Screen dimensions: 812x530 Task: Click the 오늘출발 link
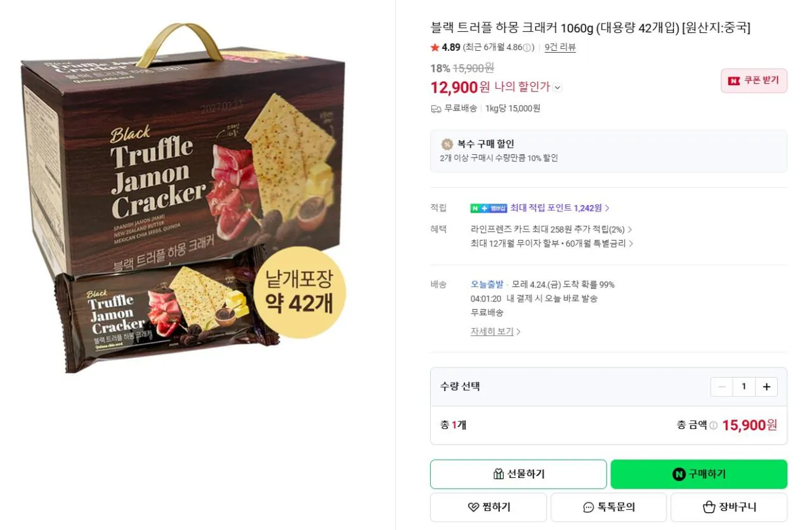(488, 284)
